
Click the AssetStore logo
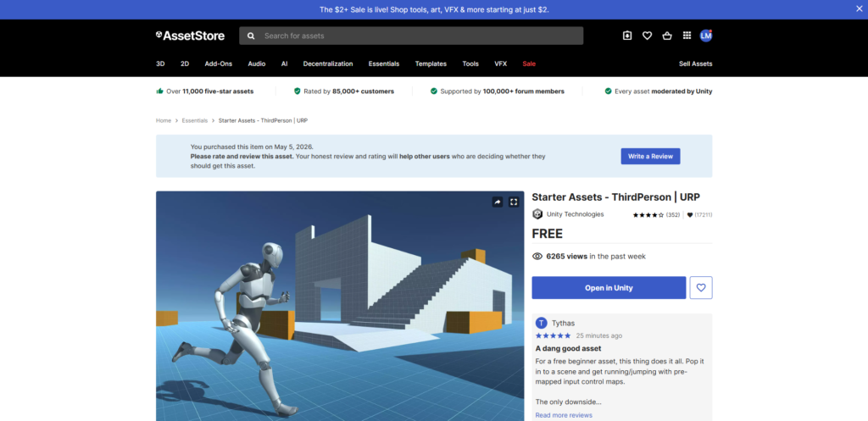coord(190,36)
